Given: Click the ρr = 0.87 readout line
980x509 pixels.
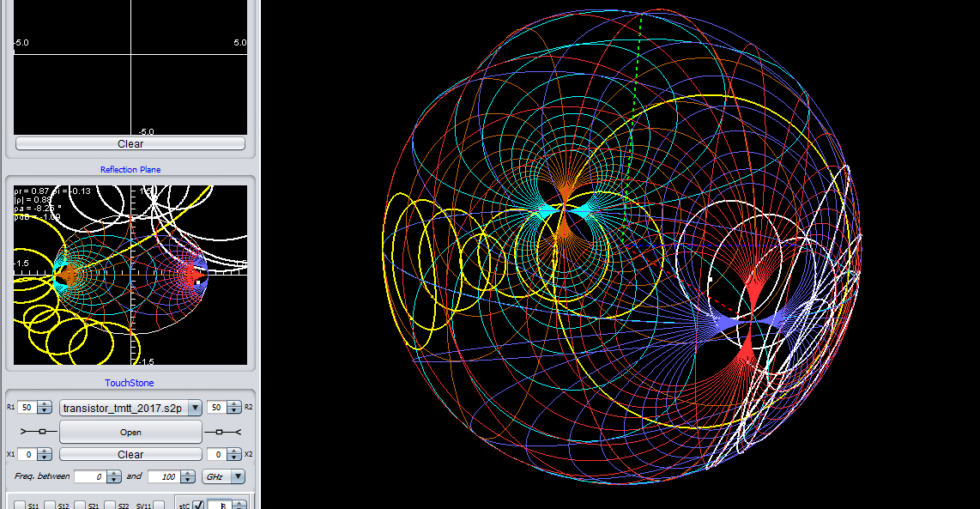Looking at the screenshot, I should tap(51, 191).
